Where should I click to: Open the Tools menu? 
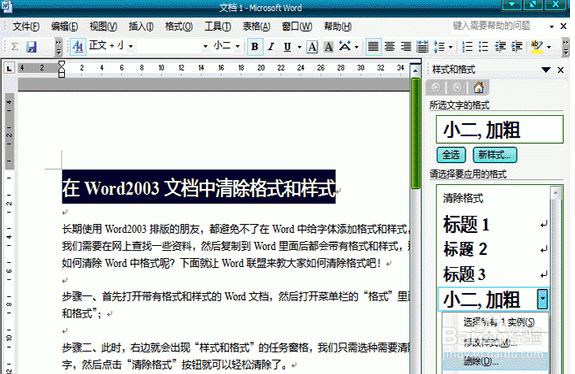tap(218, 26)
